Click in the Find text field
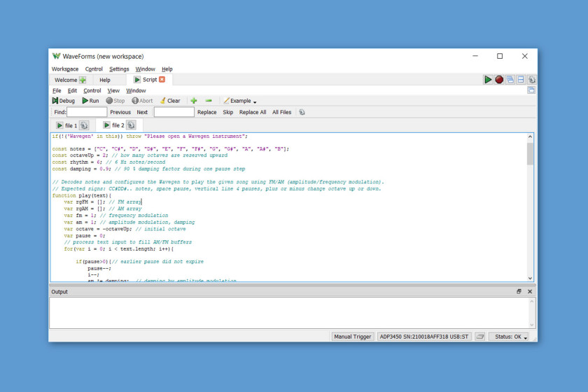Screen dimensions: 588x392 87,112
